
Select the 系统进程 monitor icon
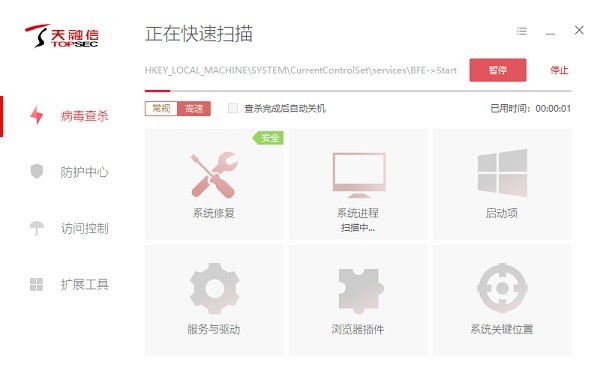(359, 175)
